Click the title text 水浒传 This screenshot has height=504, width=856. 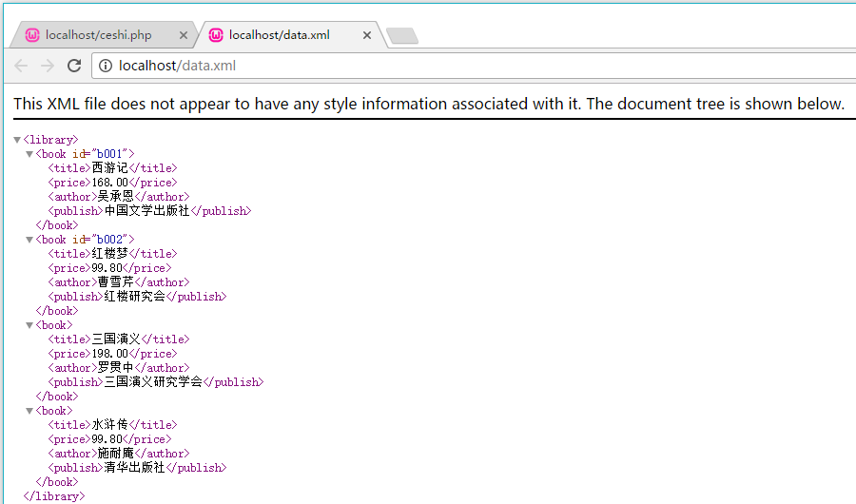pyautogui.click(x=109, y=425)
